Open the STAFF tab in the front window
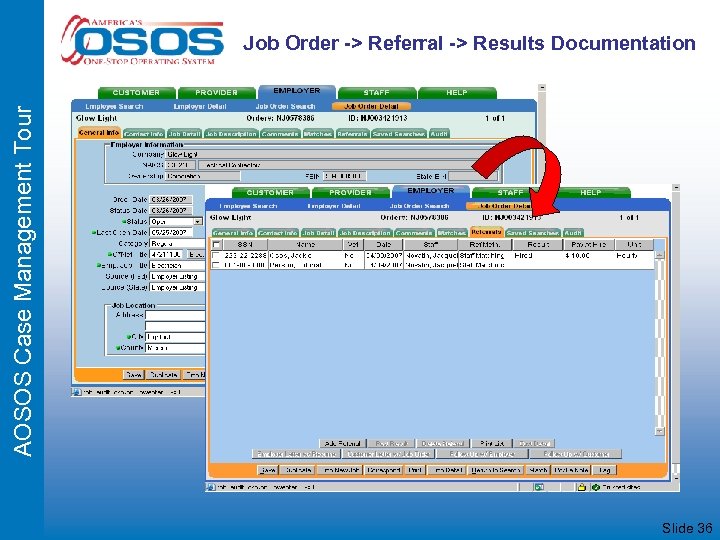Image resolution: width=720 pixels, height=540 pixels. (x=510, y=192)
